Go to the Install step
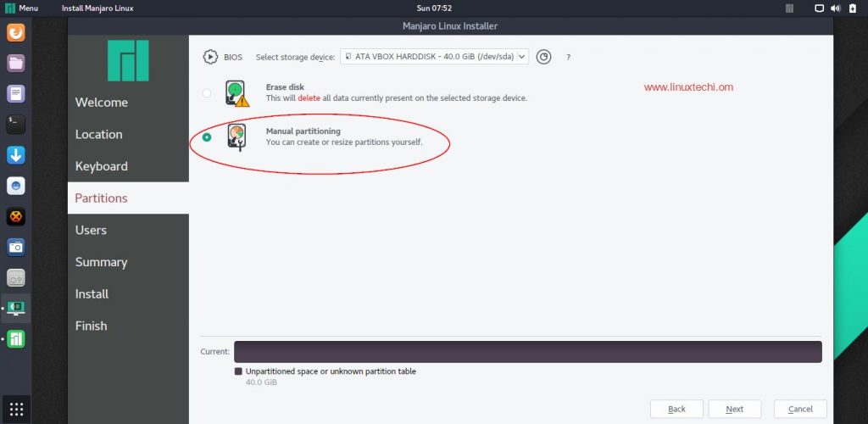This screenshot has height=424, width=868. point(128,294)
